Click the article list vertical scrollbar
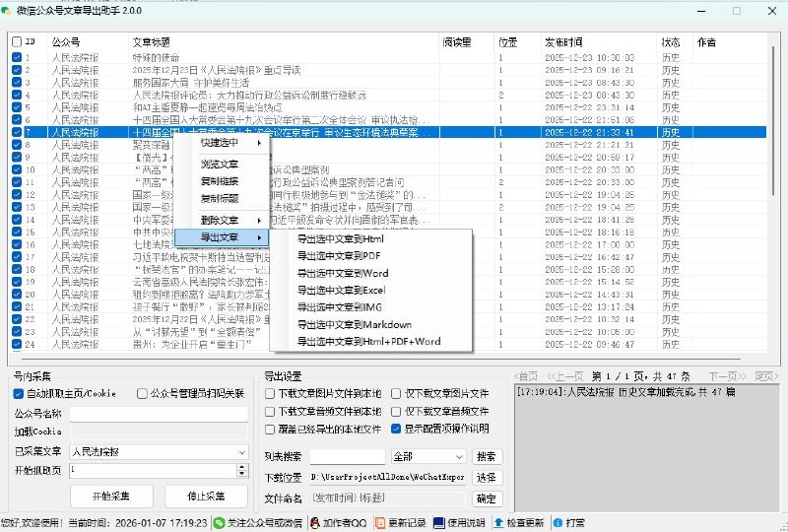The width and height of the screenshot is (788, 532). (773, 120)
